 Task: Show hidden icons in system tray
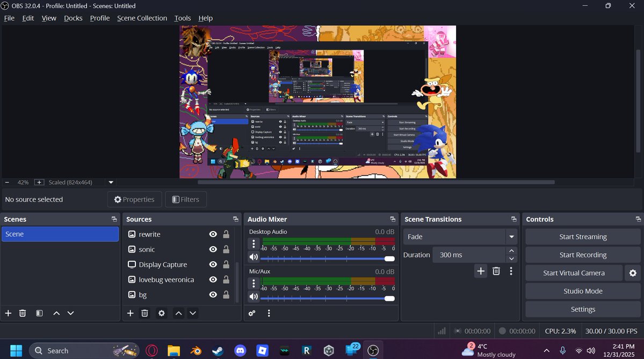point(546,350)
